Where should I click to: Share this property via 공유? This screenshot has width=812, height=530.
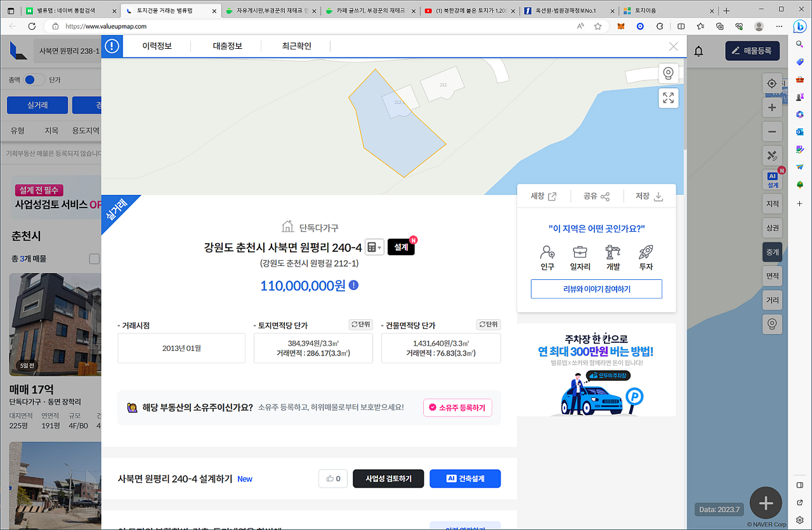pos(596,196)
